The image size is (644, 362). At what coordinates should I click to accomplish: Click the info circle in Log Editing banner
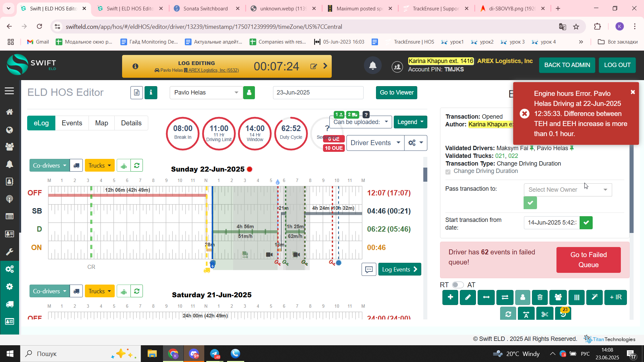point(135,66)
